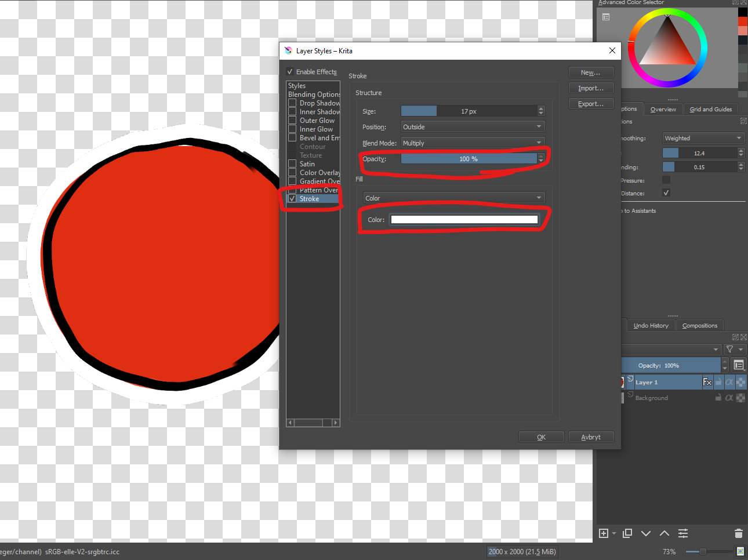
Task: Click the white stroke Color swatch
Action: point(464,220)
